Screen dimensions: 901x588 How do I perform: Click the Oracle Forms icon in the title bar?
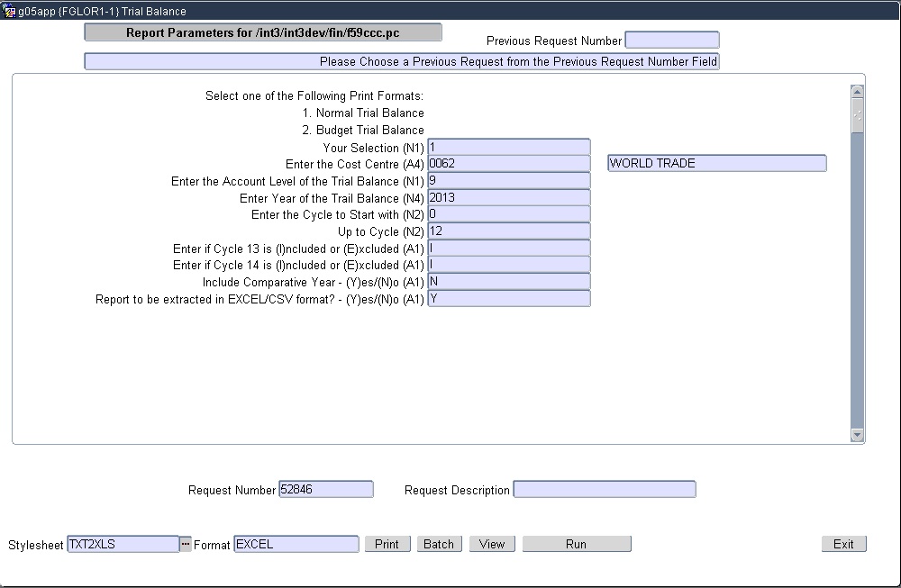[7, 11]
